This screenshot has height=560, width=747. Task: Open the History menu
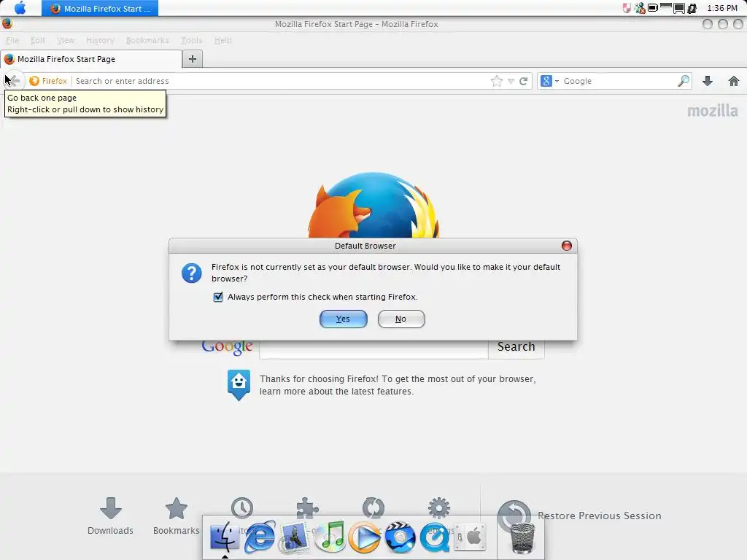coord(100,41)
